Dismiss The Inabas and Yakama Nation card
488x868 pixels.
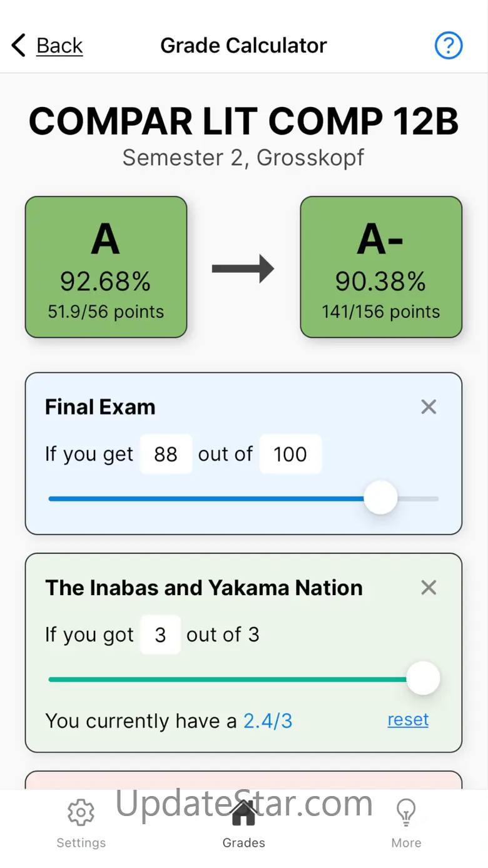tap(429, 588)
